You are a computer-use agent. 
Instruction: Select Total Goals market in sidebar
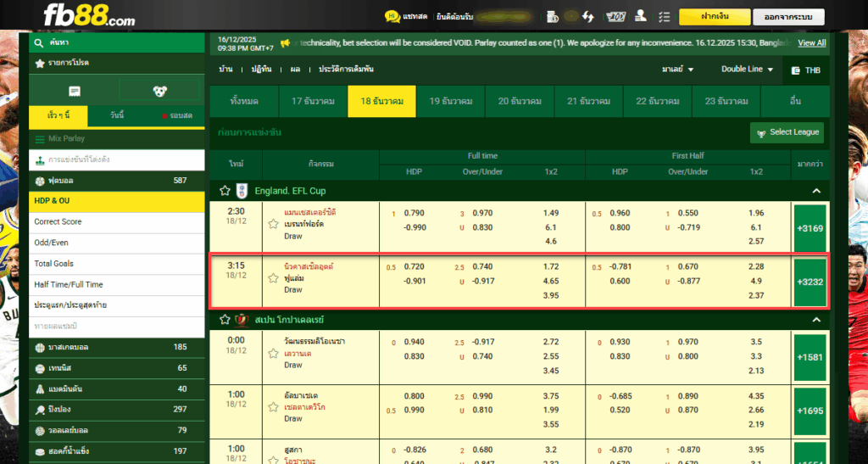click(117, 264)
